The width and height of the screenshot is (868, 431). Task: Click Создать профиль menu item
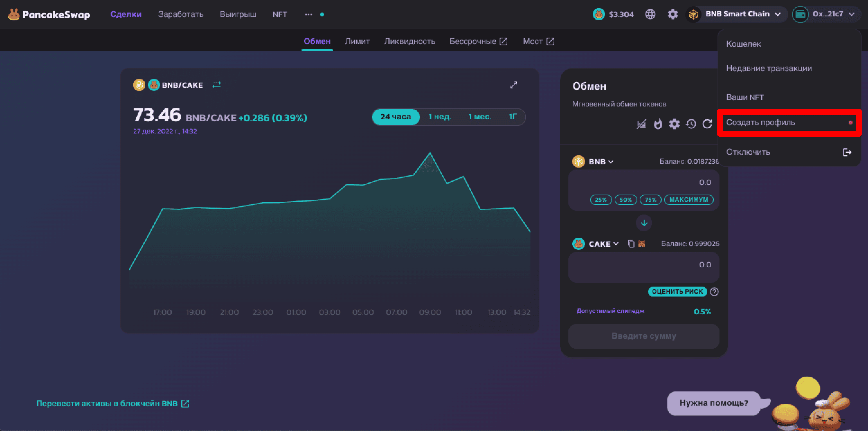click(x=790, y=123)
